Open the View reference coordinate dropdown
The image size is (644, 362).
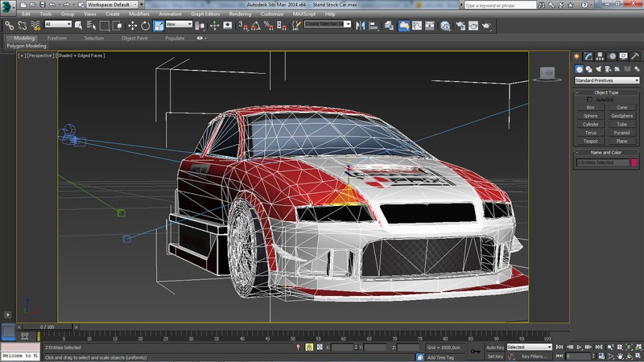pos(179,25)
